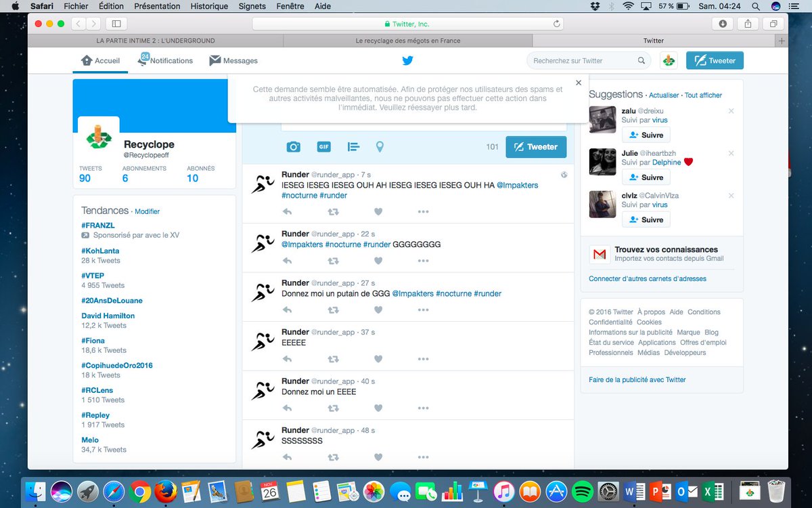Viewport: 812px width, 508px height.
Task: Click Modifier next to Tendances
Action: pyautogui.click(x=147, y=211)
